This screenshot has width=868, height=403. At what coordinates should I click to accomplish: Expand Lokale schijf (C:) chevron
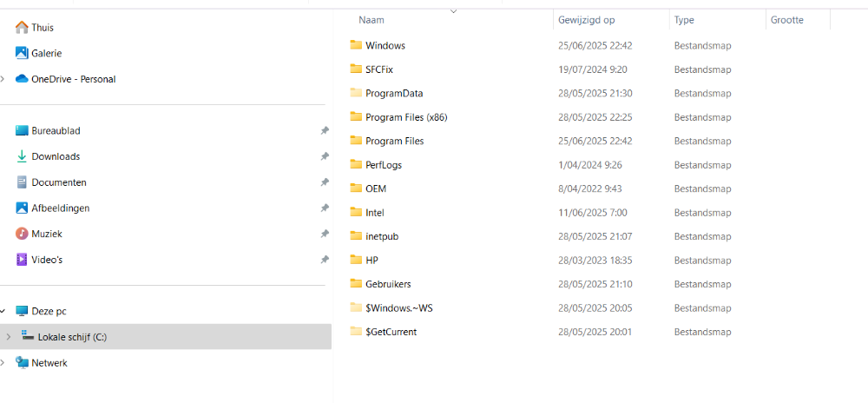9,337
